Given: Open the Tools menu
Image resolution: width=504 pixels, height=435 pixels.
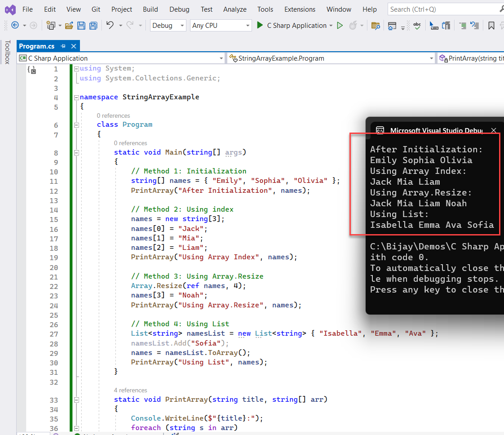Looking at the screenshot, I should (265, 9).
